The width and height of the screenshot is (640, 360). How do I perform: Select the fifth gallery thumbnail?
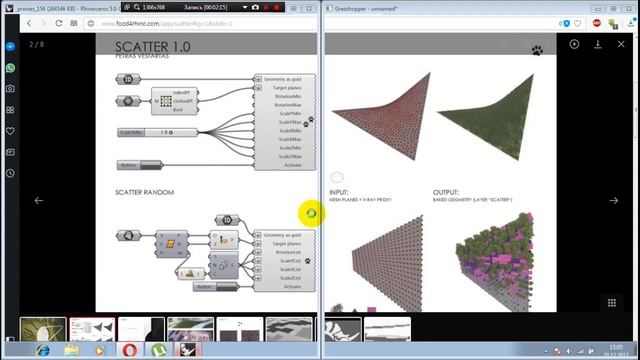(x=240, y=329)
